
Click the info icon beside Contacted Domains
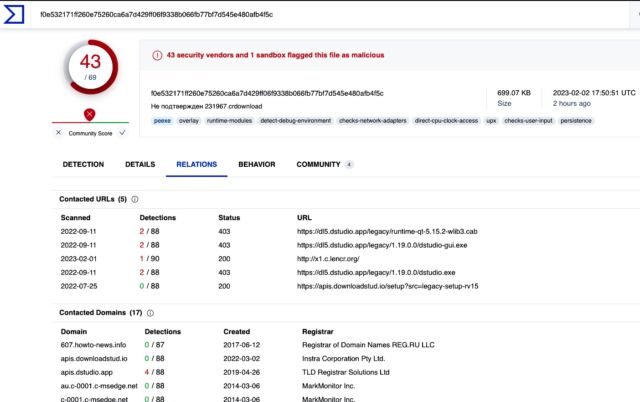[x=153, y=313]
